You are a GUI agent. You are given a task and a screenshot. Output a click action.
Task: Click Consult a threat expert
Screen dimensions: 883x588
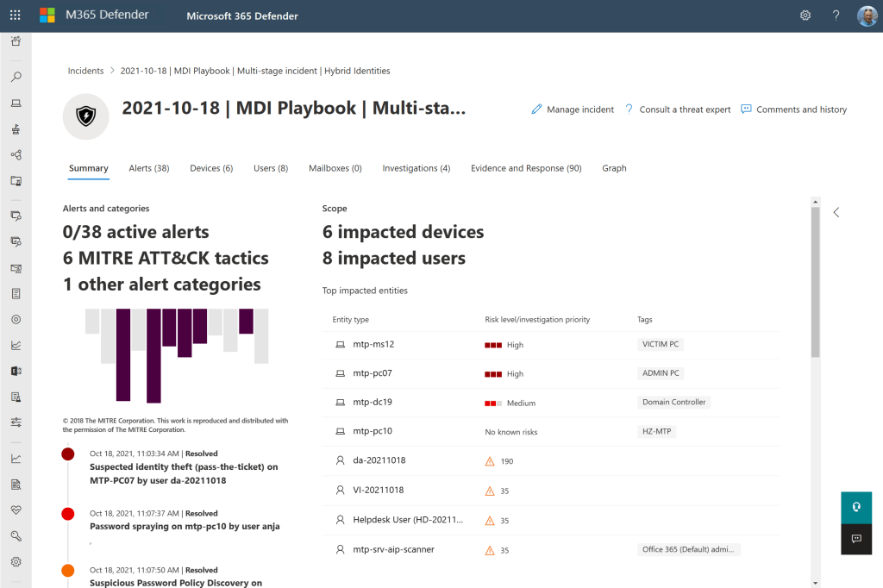point(678,109)
